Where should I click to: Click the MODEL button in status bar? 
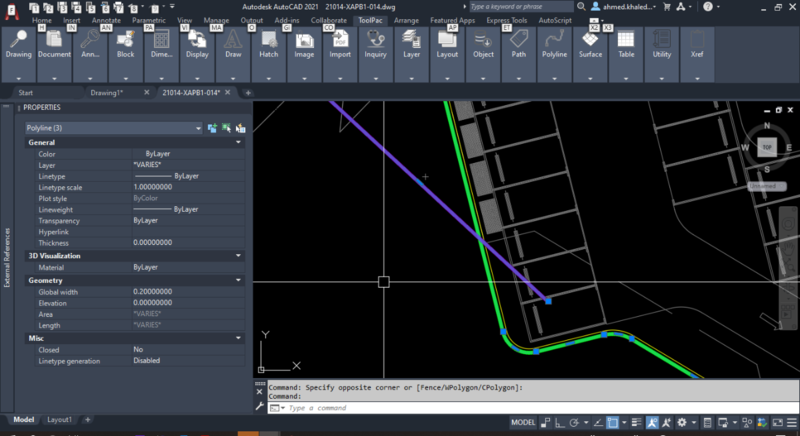(523, 423)
